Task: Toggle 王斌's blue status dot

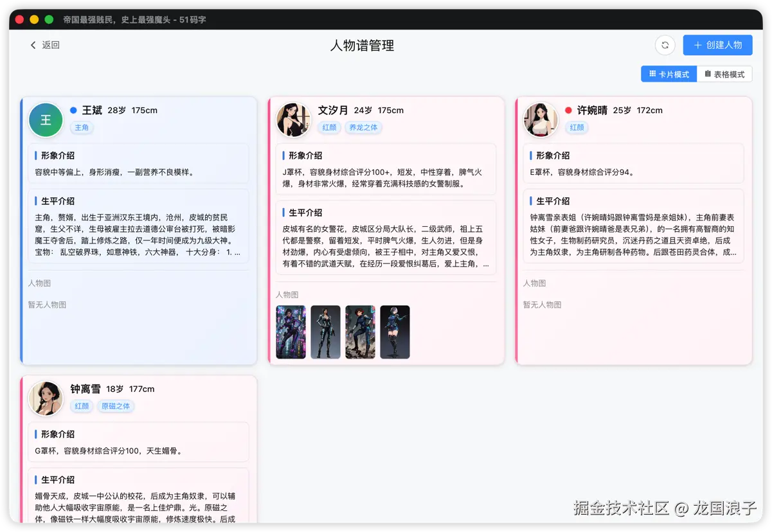Action: [x=72, y=110]
